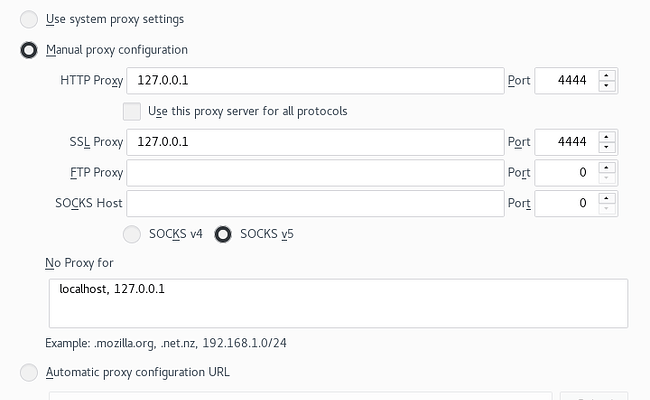This screenshot has height=400, width=650.
Task: Click the FTP Proxy port number field
Action: tap(566, 172)
